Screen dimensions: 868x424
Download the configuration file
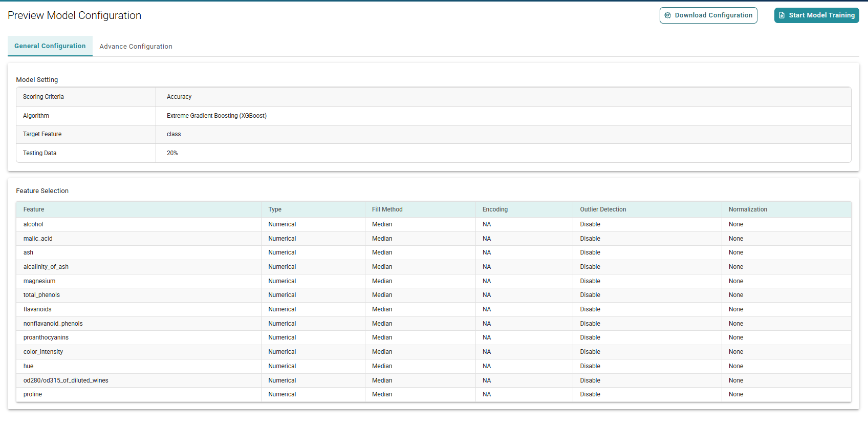708,15
